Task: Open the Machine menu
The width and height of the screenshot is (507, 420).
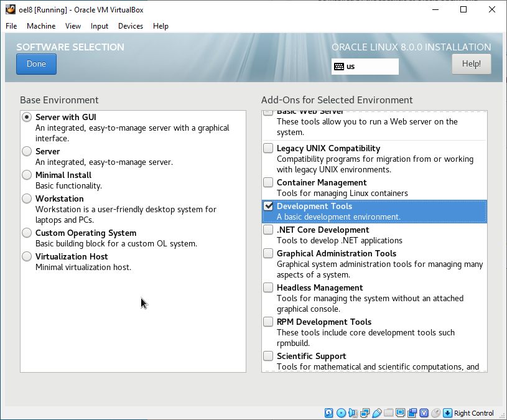Action: pos(41,26)
